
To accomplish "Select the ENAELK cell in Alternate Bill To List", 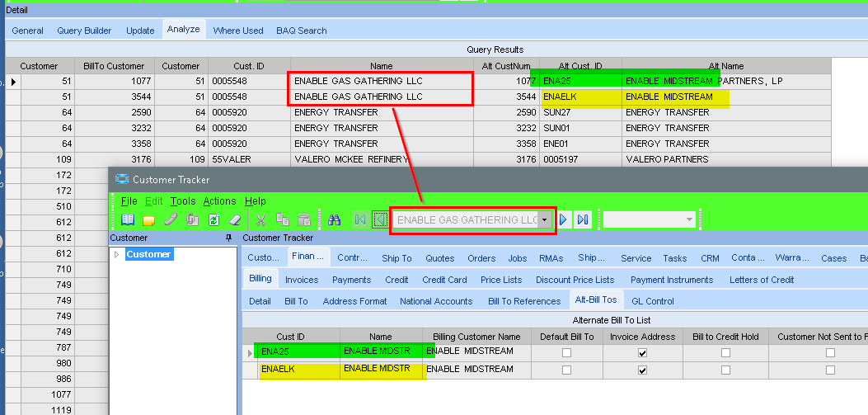I will click(298, 370).
